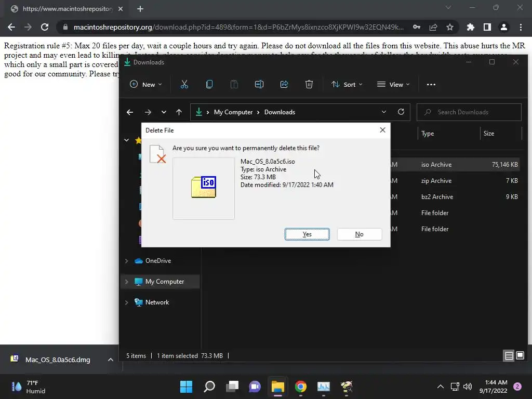
Task: Select the bz2 Archive row
Action: [x=456, y=197]
